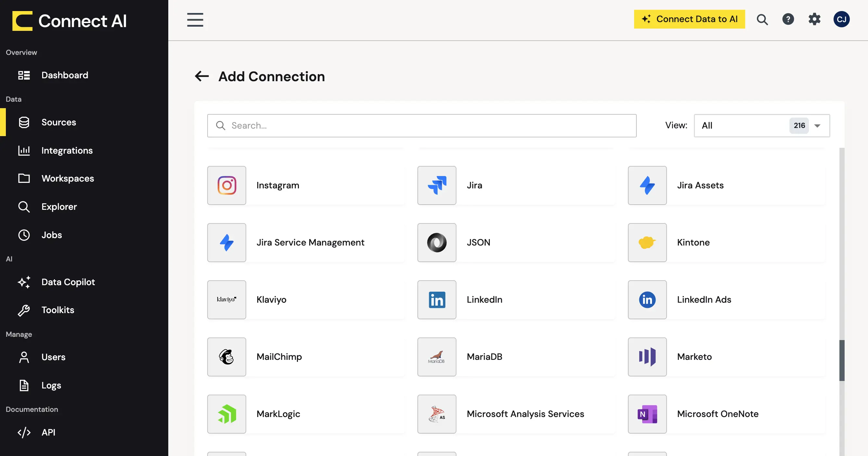868x456 pixels.
Task: Click the connection Search field
Action: coord(422,126)
